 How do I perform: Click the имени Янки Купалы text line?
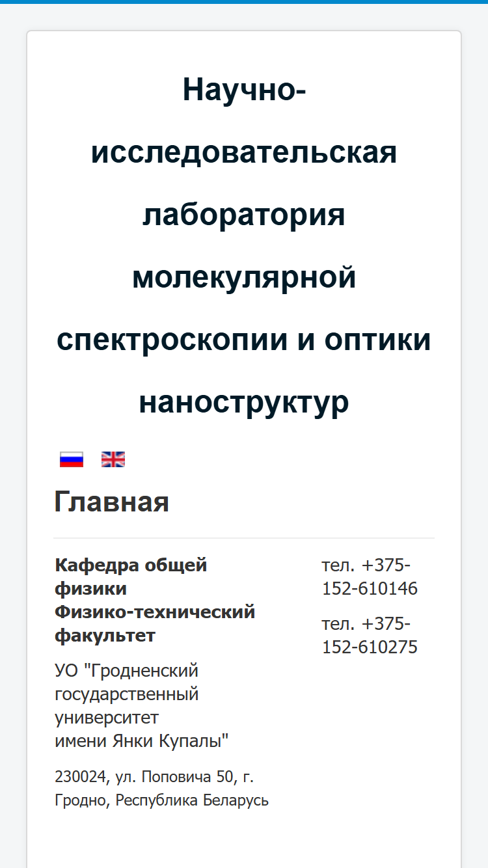(x=142, y=740)
